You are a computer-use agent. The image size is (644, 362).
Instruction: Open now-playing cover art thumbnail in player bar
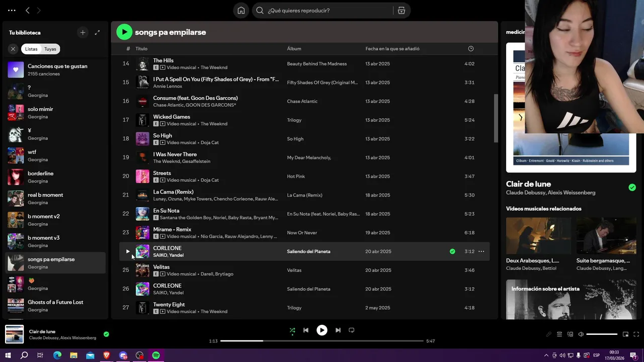click(15, 334)
